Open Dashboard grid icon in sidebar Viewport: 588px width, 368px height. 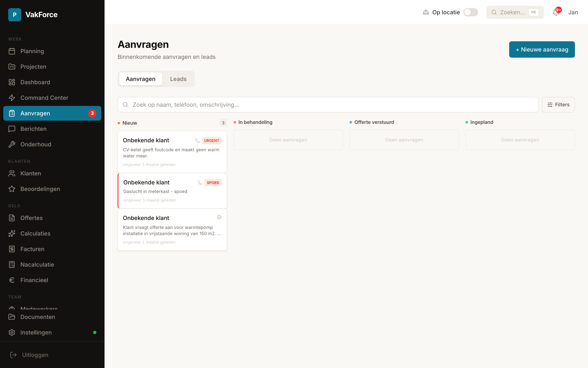coord(12,82)
